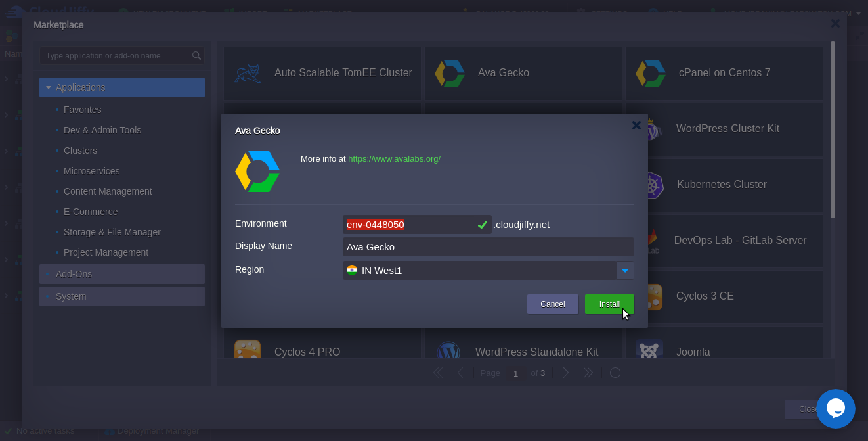Click the Display Name field
Viewport: 868px width, 441px height.
[x=488, y=247]
